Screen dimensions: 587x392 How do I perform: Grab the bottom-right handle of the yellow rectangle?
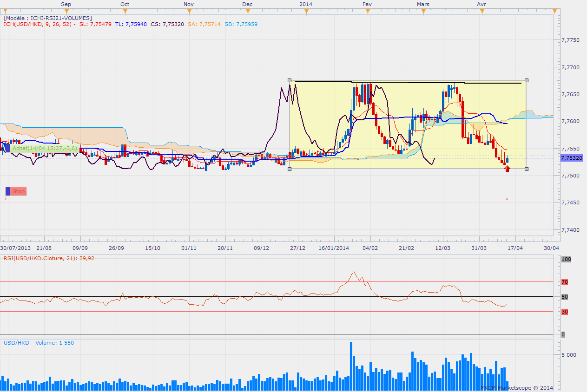click(526, 169)
